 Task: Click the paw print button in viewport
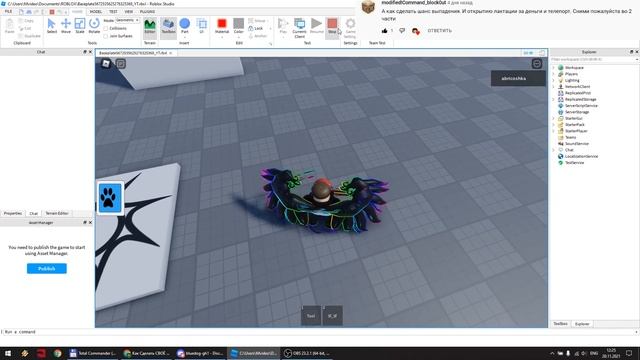tap(110, 198)
